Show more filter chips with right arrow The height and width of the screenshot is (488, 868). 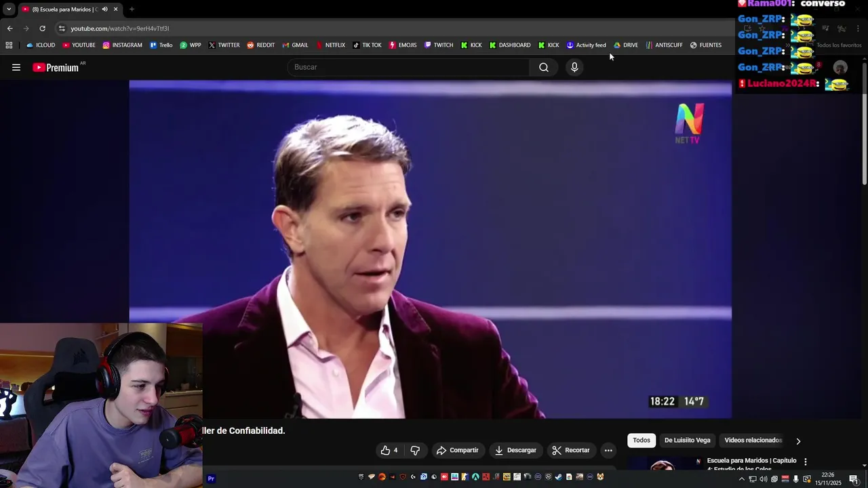pos(798,441)
